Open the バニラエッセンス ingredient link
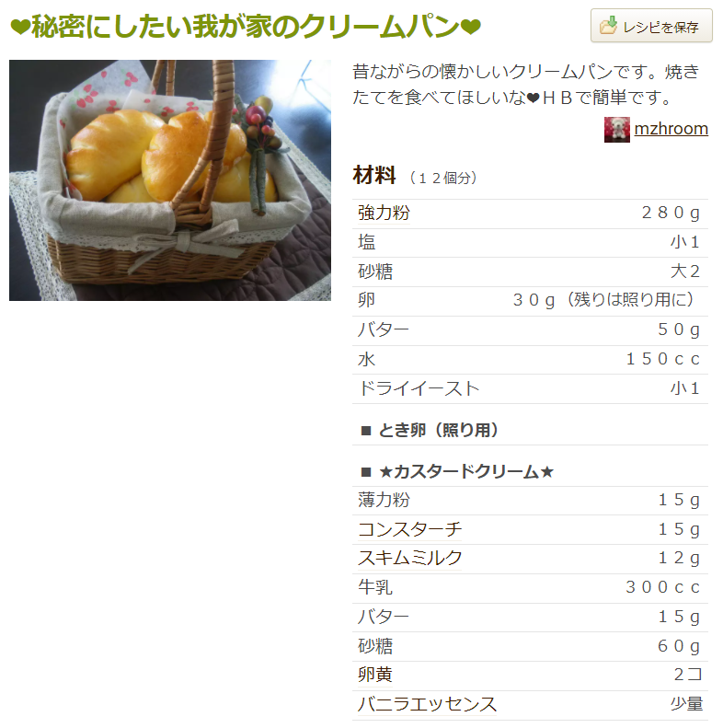The width and height of the screenshot is (723, 728). pyautogui.click(x=427, y=704)
